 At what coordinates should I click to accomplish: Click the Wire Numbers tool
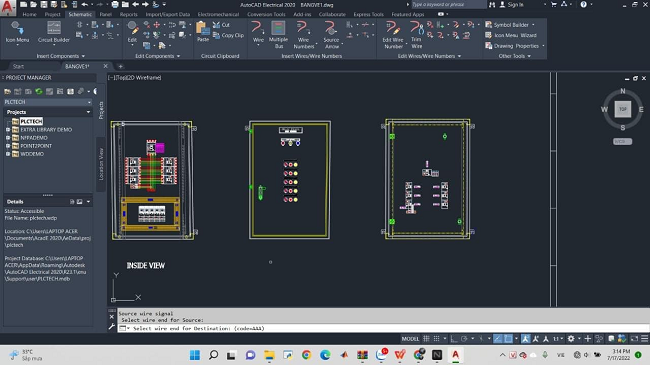point(303,35)
